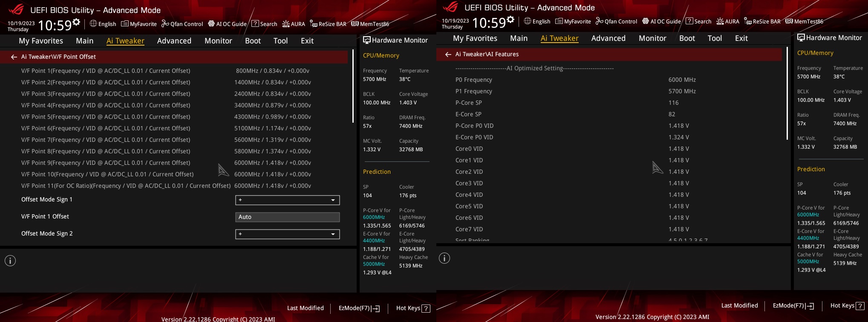Click the info icon in right window help area
Image resolution: width=868 pixels, height=322 pixels.
click(x=444, y=258)
